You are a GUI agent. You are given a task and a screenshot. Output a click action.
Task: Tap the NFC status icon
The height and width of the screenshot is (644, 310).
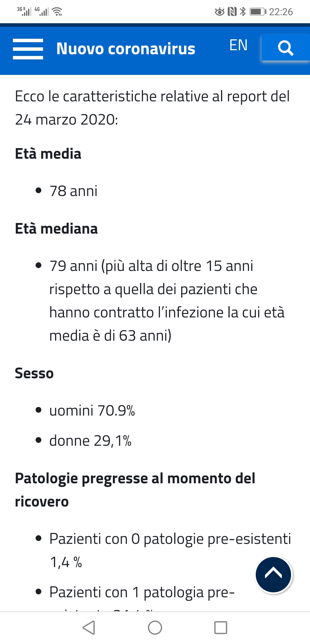click(x=232, y=11)
